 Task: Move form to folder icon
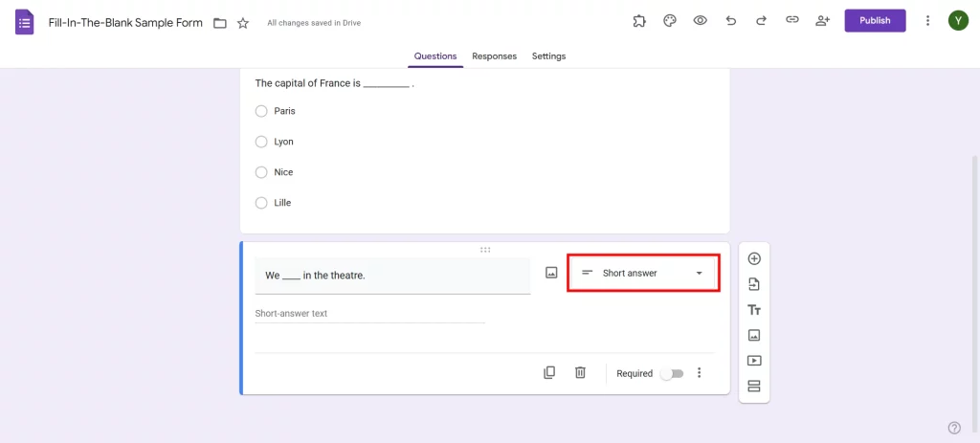[x=219, y=23]
